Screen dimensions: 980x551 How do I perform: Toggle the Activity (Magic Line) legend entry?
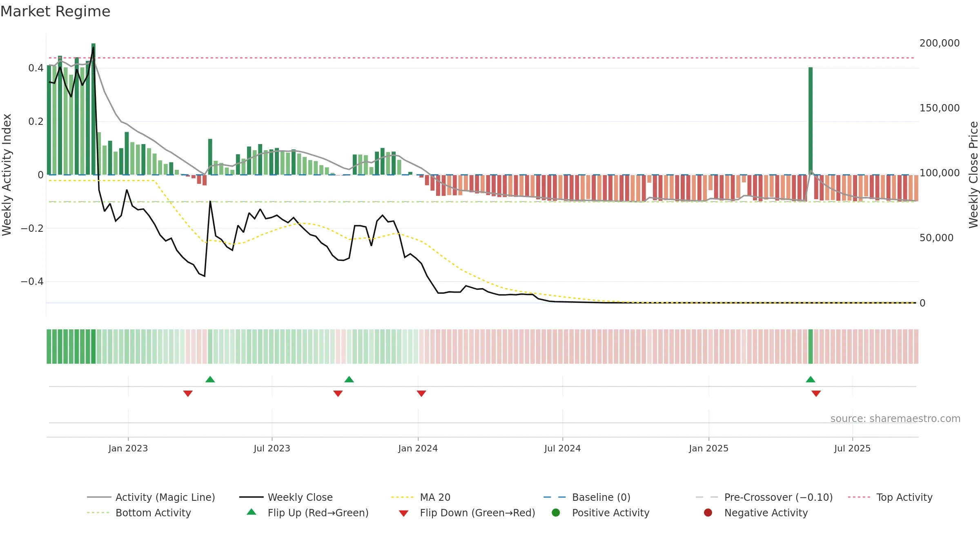pos(151,497)
